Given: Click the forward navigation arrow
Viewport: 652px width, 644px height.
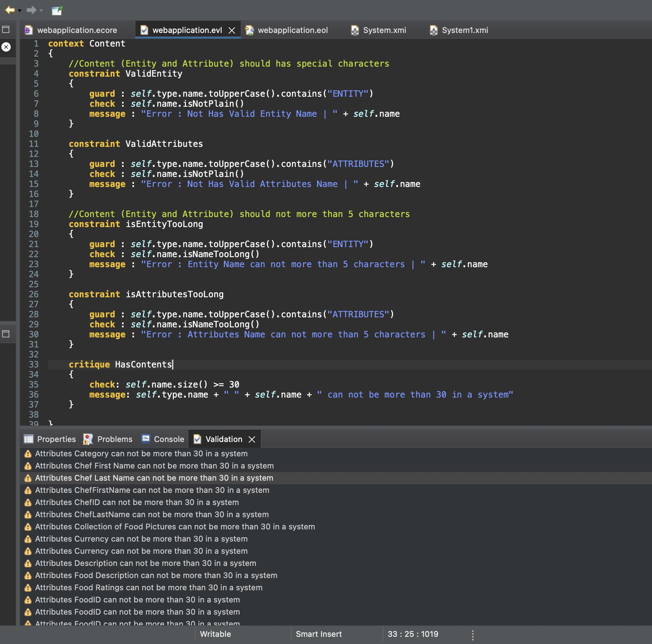Looking at the screenshot, I should [32, 10].
